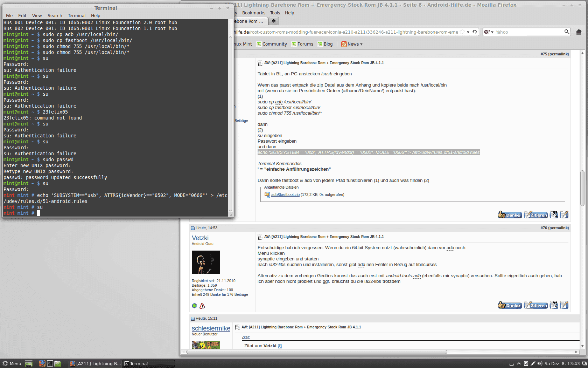Open the Blog bookmark
588x368 pixels.
tap(325, 44)
